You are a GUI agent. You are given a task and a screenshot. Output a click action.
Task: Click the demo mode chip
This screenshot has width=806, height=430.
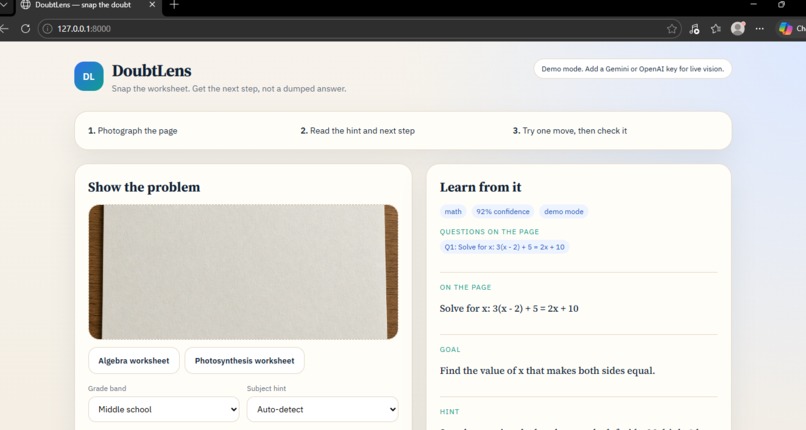(x=563, y=212)
